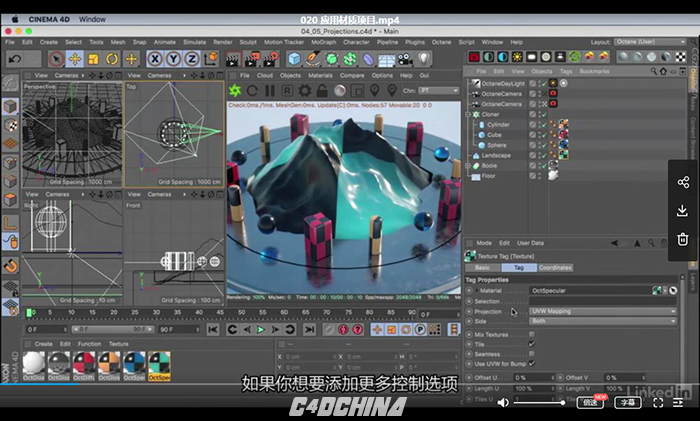Click the Render View clapperboard icon

tap(233, 59)
